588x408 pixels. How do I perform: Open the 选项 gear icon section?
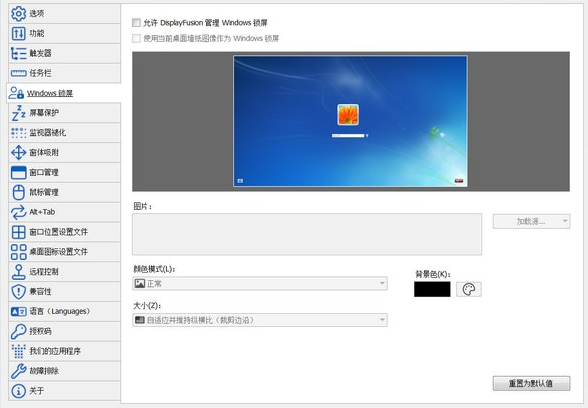[x=18, y=14]
